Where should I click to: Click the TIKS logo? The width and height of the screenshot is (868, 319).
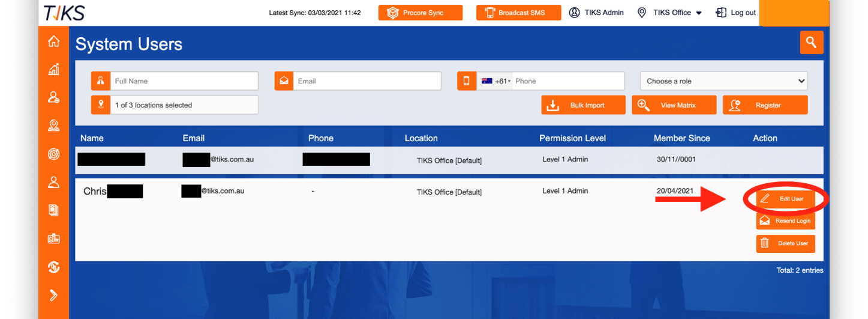pyautogui.click(x=65, y=13)
